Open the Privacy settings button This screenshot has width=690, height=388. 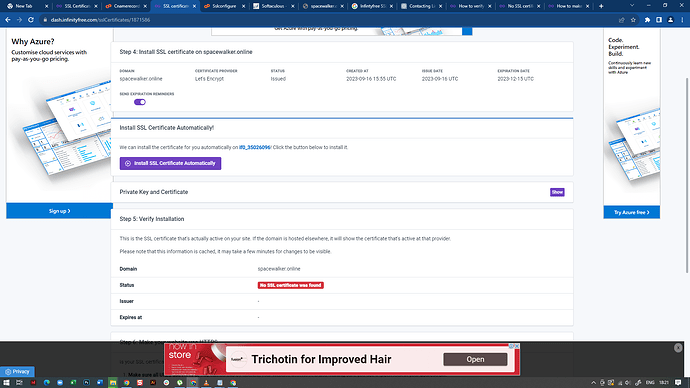pyautogui.click(x=17, y=372)
